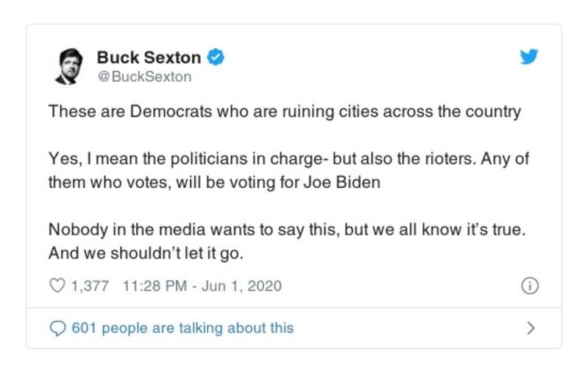
Task: Expand the conversation with the right chevron
Action: 531,328
